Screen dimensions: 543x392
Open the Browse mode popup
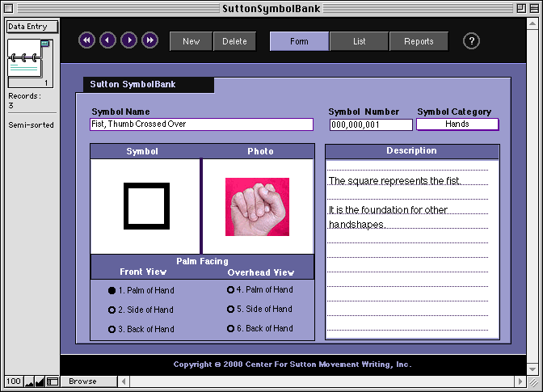(89, 381)
